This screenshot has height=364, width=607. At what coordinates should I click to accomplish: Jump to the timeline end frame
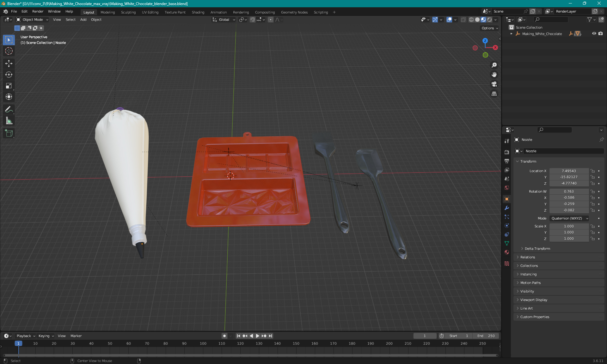point(270,336)
